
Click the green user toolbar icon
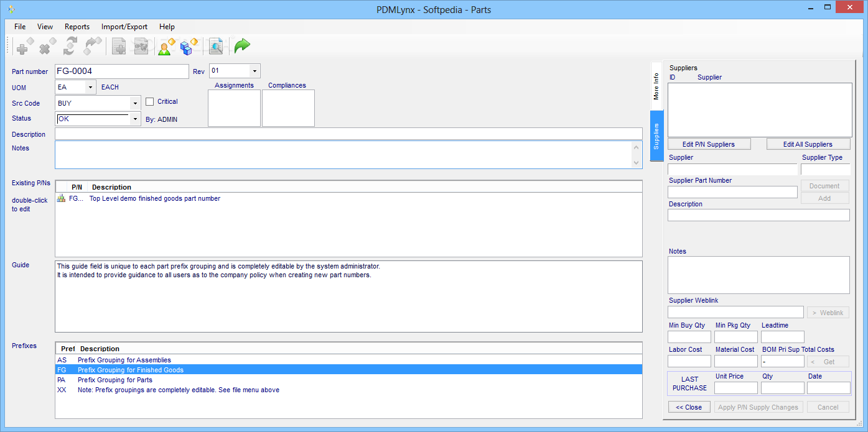click(166, 46)
